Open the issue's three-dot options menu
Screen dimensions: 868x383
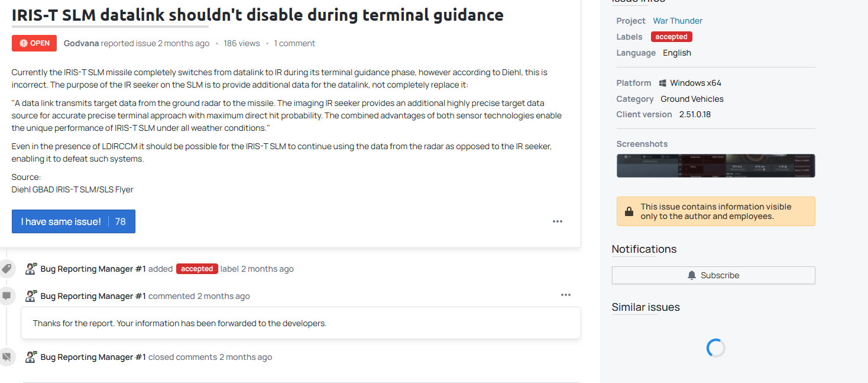click(x=558, y=221)
